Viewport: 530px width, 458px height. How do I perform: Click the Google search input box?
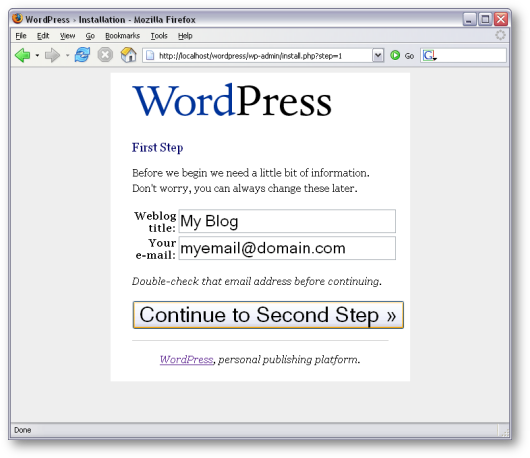coord(472,55)
